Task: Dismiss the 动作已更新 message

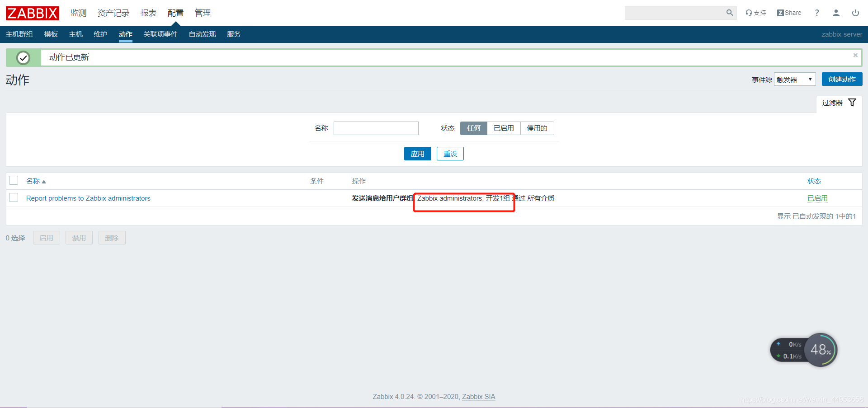Action: coord(855,55)
